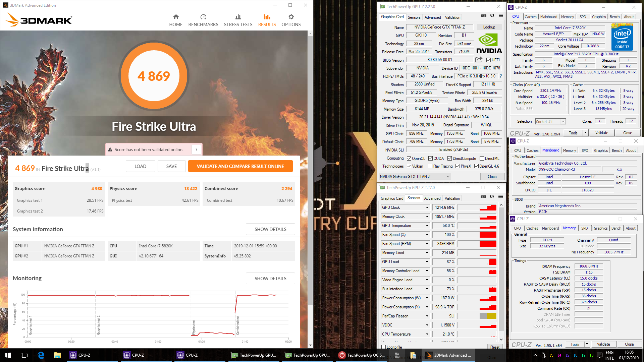Open the GPU Temperature sensor dropdown
Image resolution: width=644 pixels, height=362 pixels.
427,226
